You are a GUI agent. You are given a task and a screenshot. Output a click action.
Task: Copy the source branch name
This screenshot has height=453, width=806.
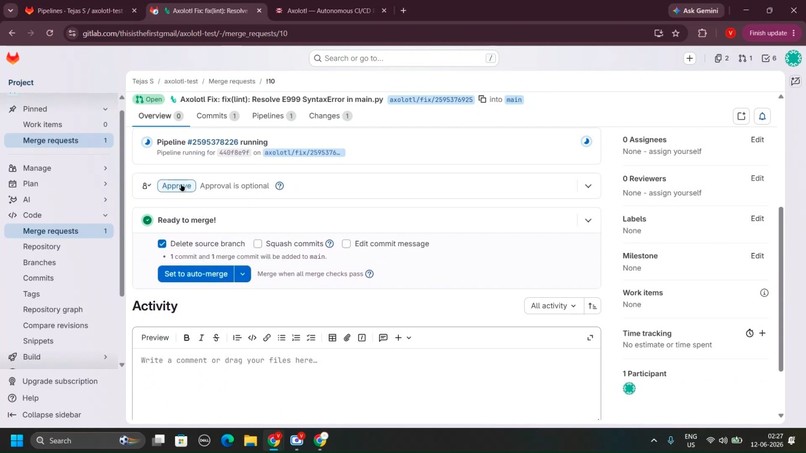point(482,99)
